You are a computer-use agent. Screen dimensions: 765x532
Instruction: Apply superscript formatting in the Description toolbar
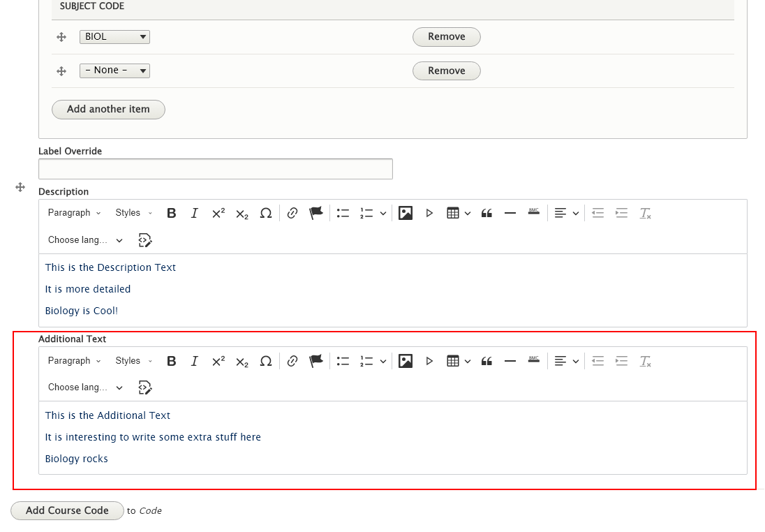pos(218,213)
